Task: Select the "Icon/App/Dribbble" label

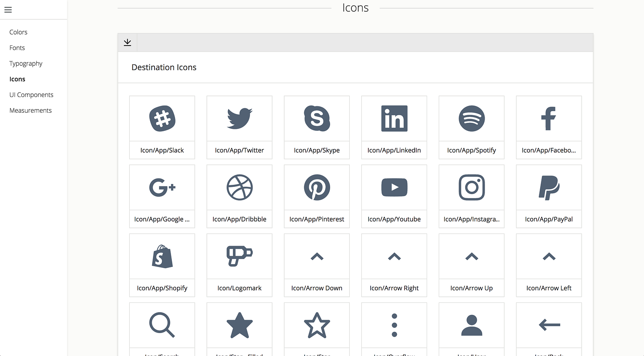Action: click(239, 219)
